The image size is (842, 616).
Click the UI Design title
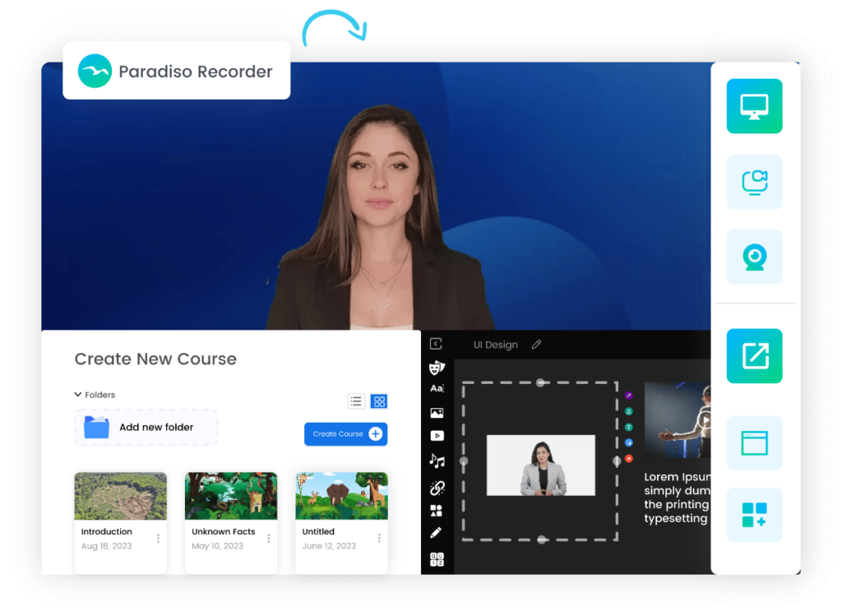pyautogui.click(x=496, y=345)
